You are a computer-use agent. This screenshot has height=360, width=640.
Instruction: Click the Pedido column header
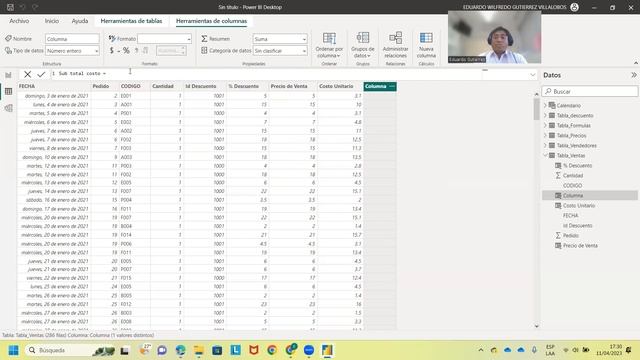pos(104,87)
